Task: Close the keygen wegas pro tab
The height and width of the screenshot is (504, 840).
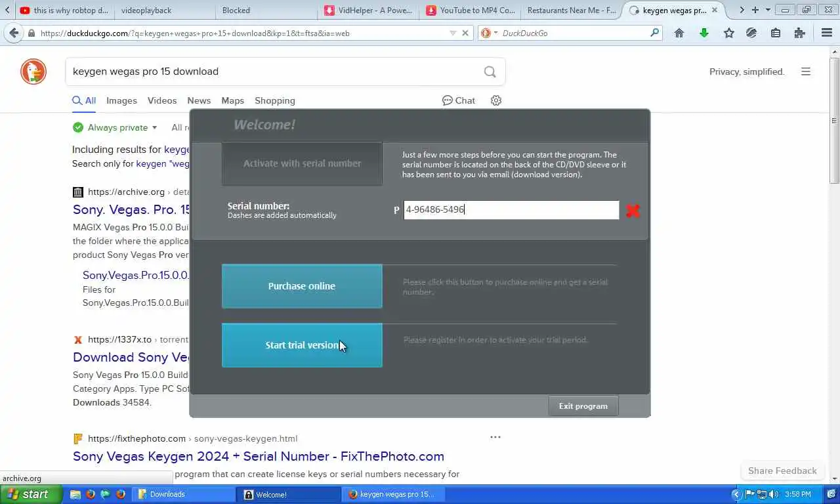Action: pyautogui.click(x=715, y=10)
